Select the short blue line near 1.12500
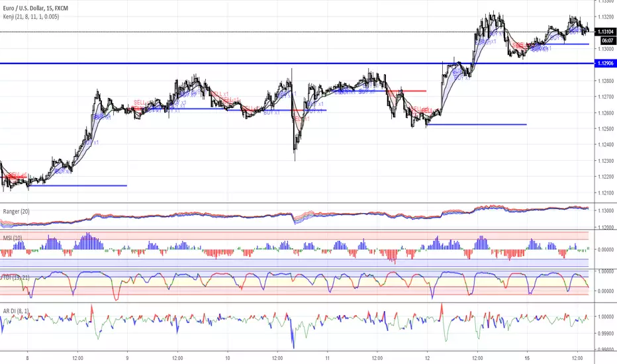 tap(476, 124)
